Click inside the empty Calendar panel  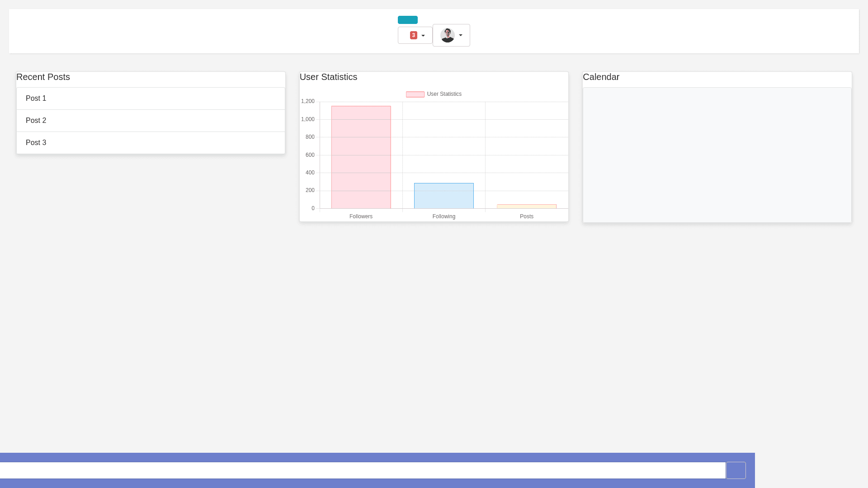pos(717,155)
